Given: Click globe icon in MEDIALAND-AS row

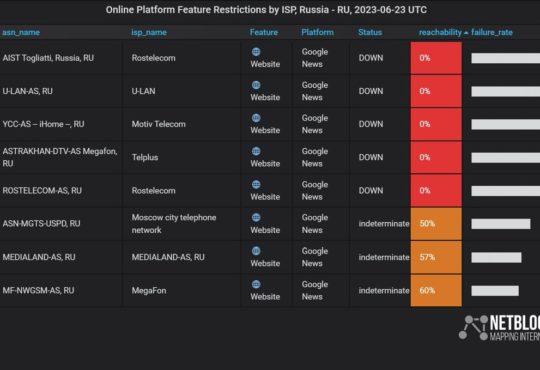Looking at the screenshot, I should [256, 251].
